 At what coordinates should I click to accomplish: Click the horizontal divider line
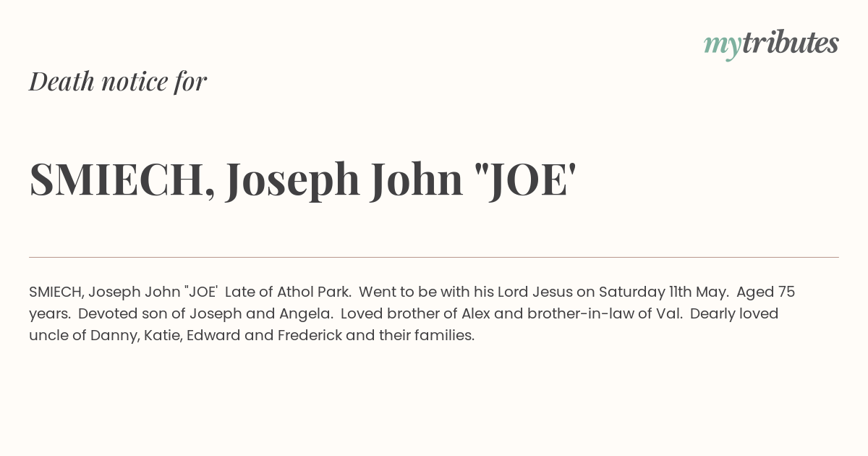click(434, 257)
